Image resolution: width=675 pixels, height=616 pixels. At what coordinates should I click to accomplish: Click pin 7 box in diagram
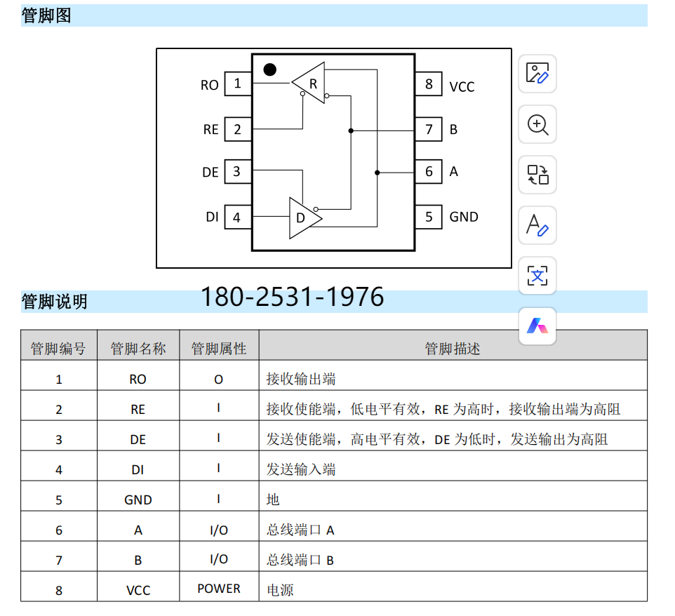(x=428, y=129)
